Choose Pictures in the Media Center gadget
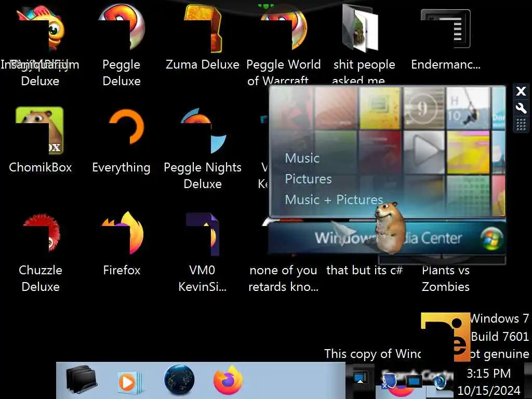 pos(308,179)
